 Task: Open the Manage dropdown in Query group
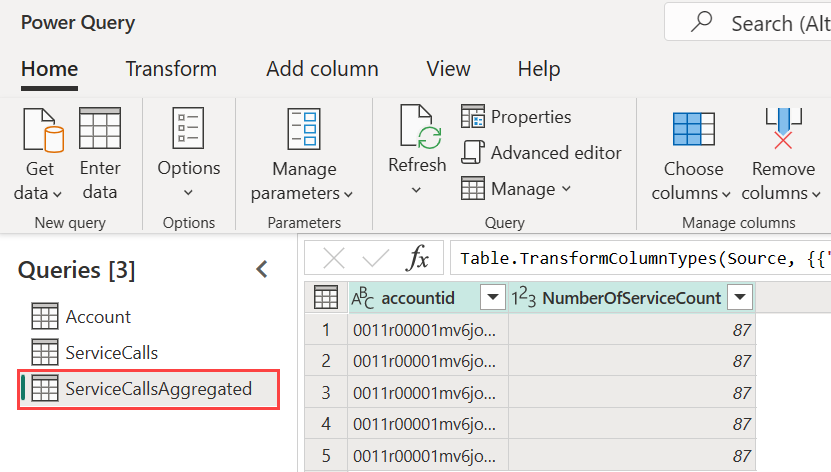click(x=516, y=189)
